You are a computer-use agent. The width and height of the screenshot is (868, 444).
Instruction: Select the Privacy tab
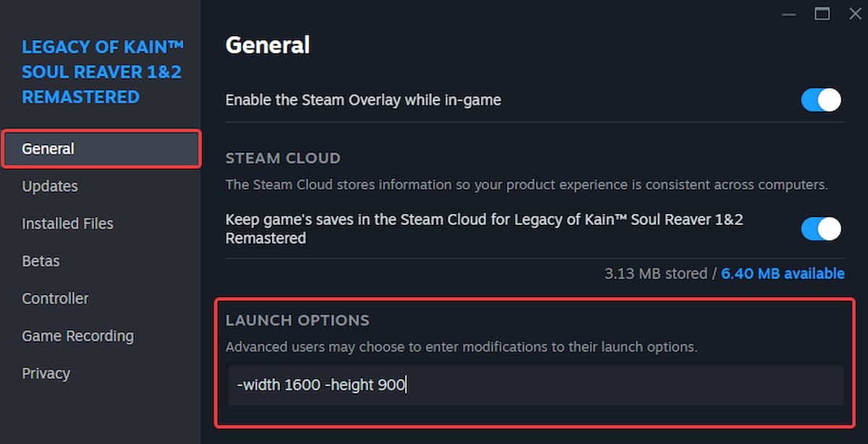pos(46,374)
